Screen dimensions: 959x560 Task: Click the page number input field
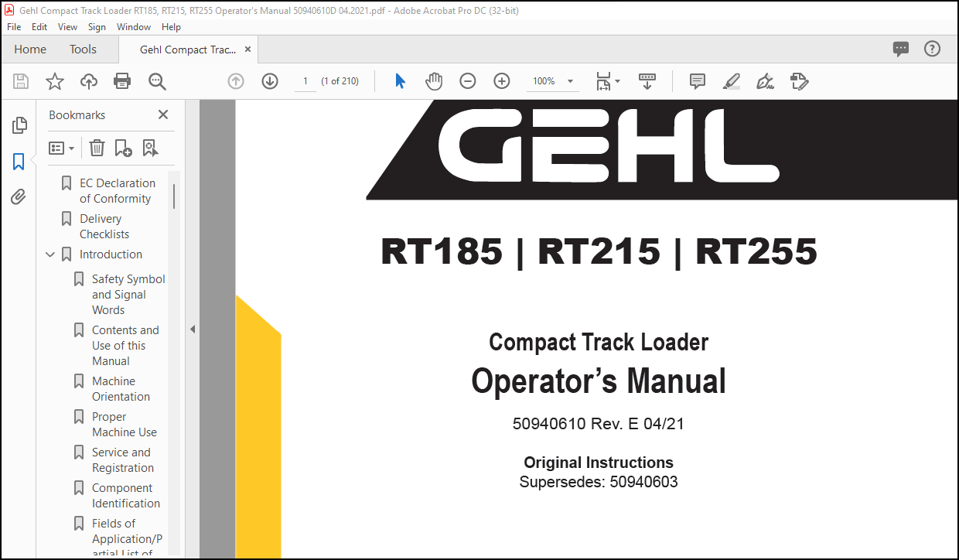tap(305, 81)
